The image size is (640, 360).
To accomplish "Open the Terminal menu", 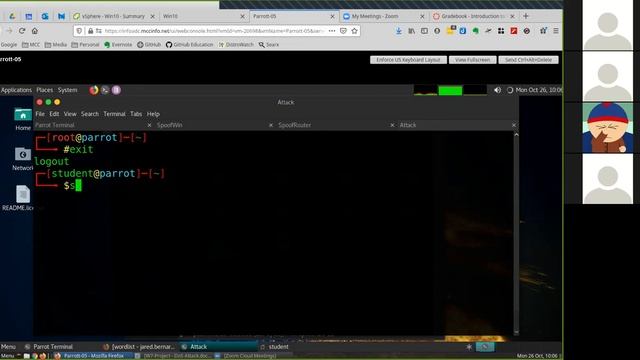I will (x=114, y=114).
